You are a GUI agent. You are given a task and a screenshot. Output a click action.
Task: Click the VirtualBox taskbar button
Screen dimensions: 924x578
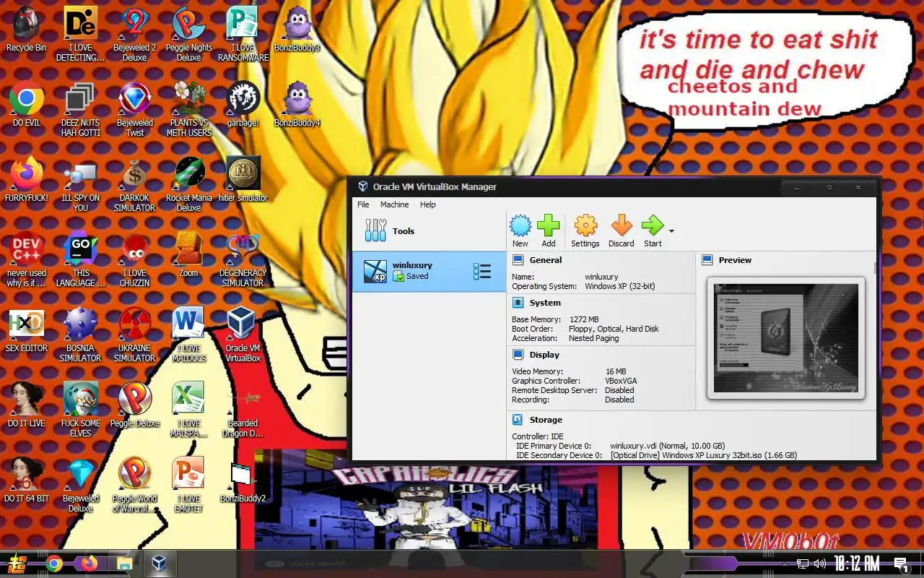tap(159, 564)
